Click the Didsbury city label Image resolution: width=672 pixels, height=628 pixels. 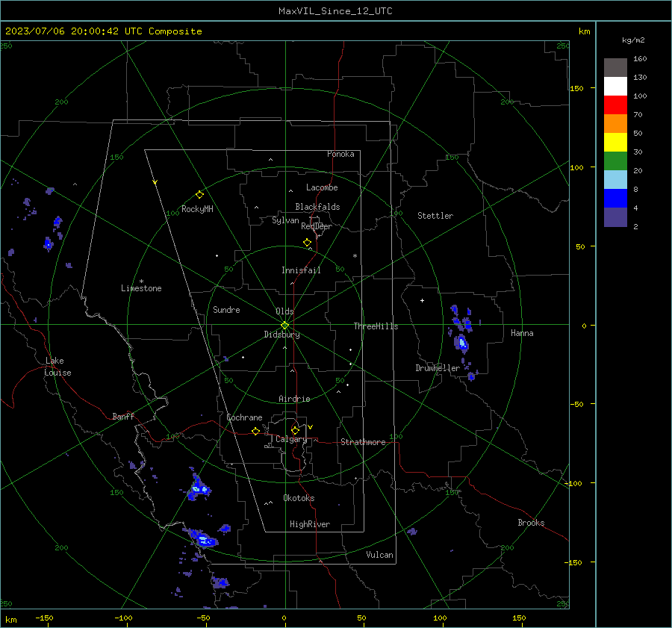[x=281, y=335]
